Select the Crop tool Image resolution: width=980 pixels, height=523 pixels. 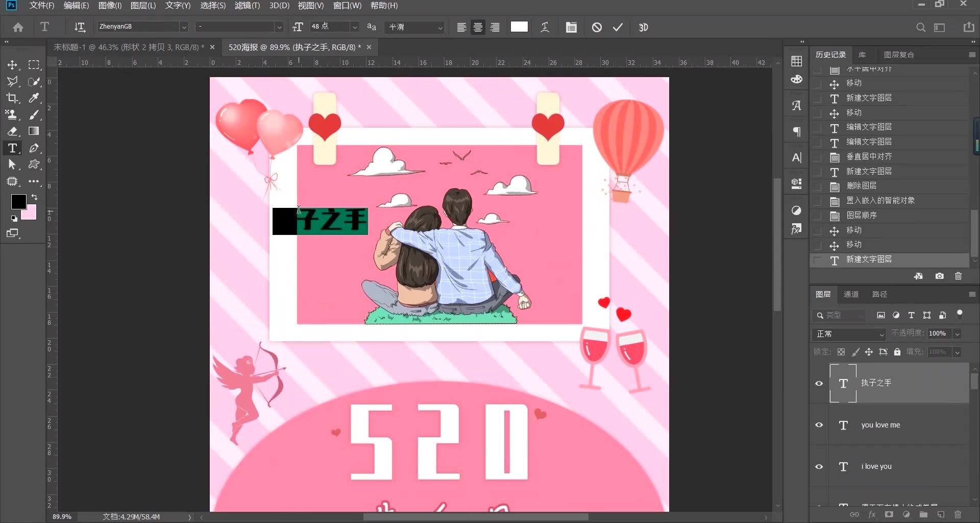[12, 98]
